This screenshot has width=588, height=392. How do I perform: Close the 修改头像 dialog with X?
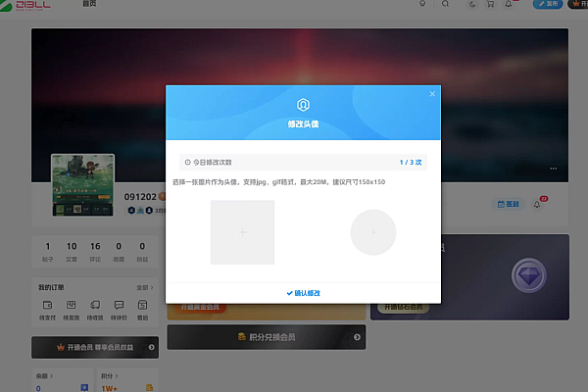tap(432, 94)
